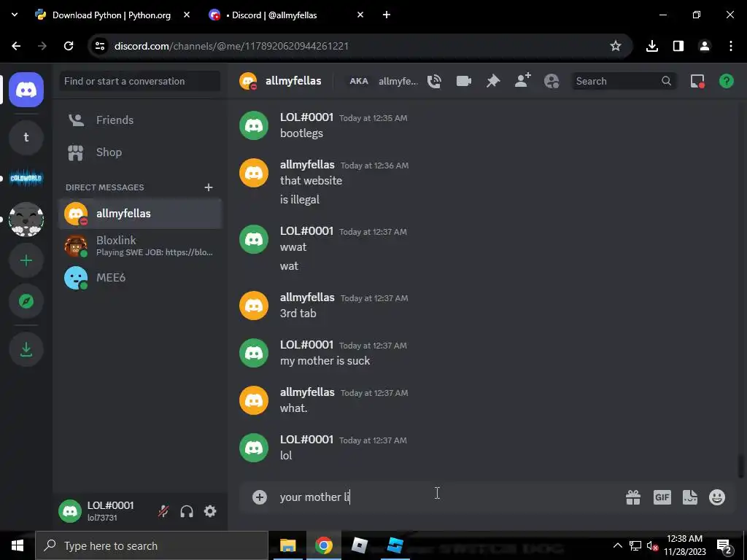Open a new browser tab
The width and height of the screenshot is (747, 560).
click(387, 15)
